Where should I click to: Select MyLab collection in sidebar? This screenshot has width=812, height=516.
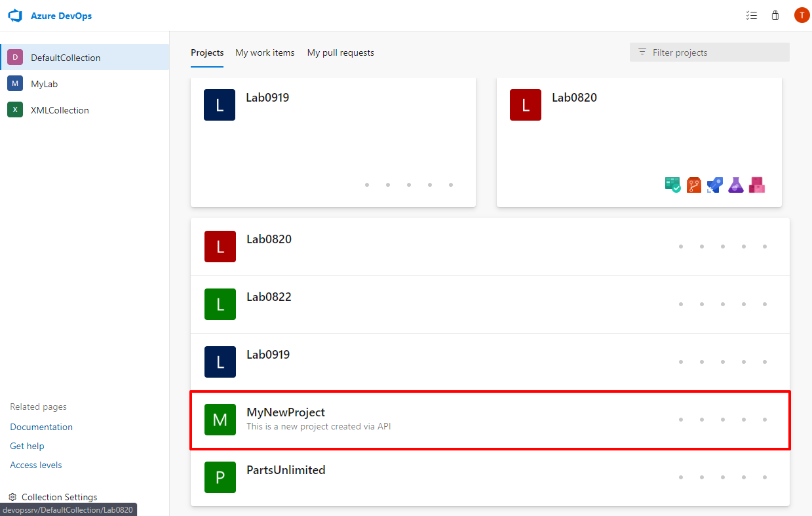click(45, 84)
